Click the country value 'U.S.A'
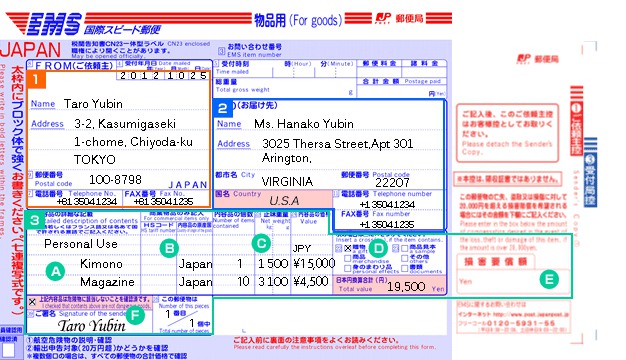 tap(284, 200)
